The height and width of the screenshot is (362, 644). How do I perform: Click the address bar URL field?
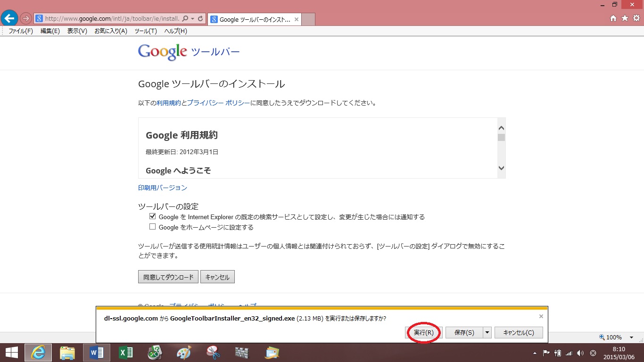click(x=112, y=19)
